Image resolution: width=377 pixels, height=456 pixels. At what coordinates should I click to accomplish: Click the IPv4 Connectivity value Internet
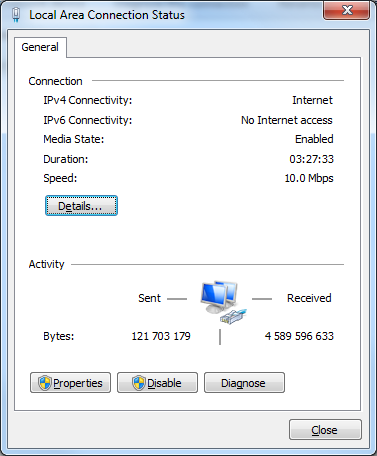[x=312, y=100]
